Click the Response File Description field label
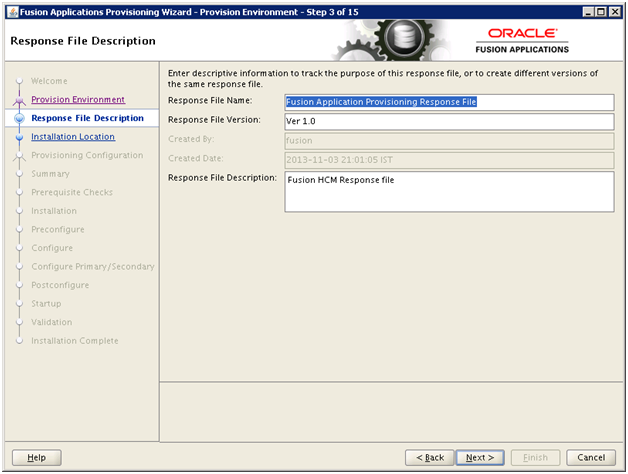This screenshot has height=474, width=628. click(222, 177)
